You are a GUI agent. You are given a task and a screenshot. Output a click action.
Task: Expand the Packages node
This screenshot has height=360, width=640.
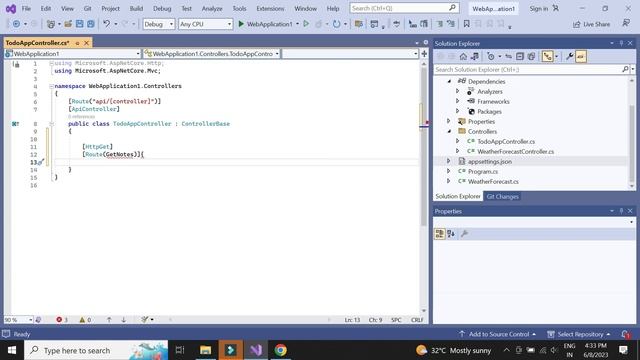[458, 111]
